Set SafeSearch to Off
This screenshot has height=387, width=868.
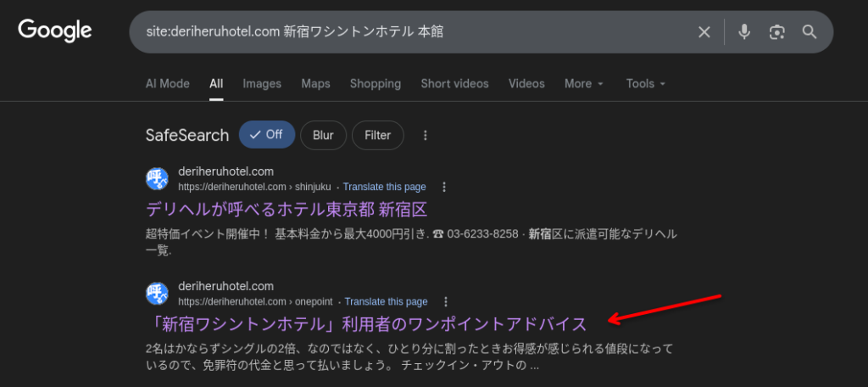266,135
